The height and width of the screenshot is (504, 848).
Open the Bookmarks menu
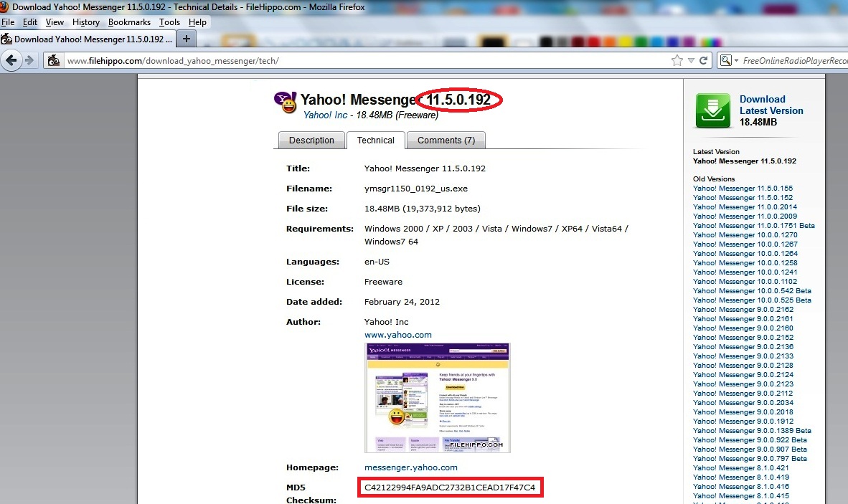pyautogui.click(x=129, y=22)
